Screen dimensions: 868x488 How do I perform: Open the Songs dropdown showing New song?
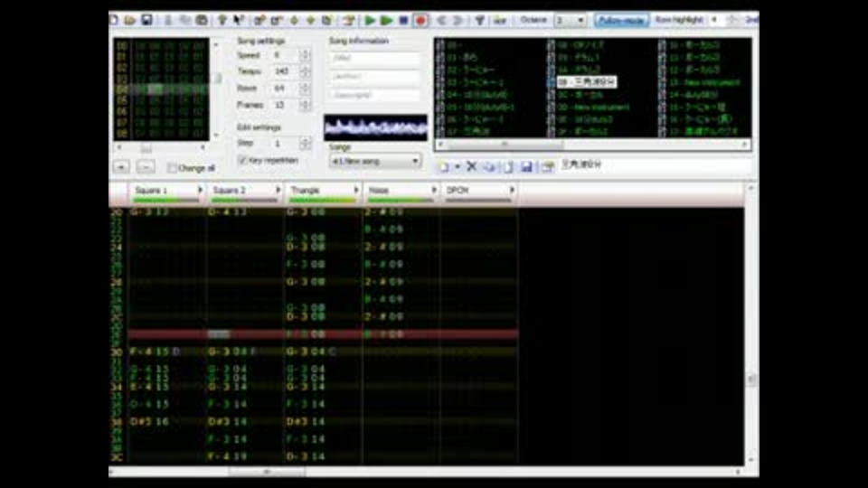click(x=375, y=161)
